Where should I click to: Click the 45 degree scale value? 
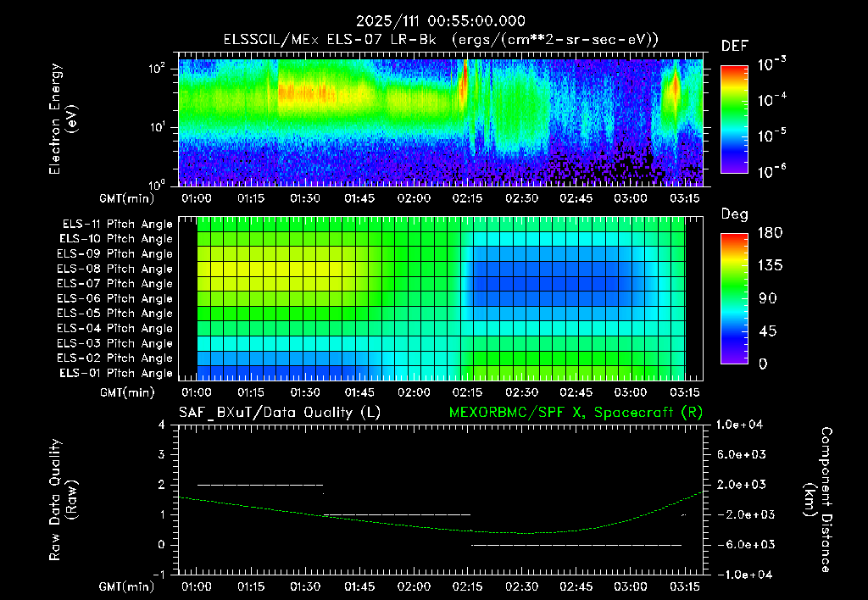[x=768, y=331]
